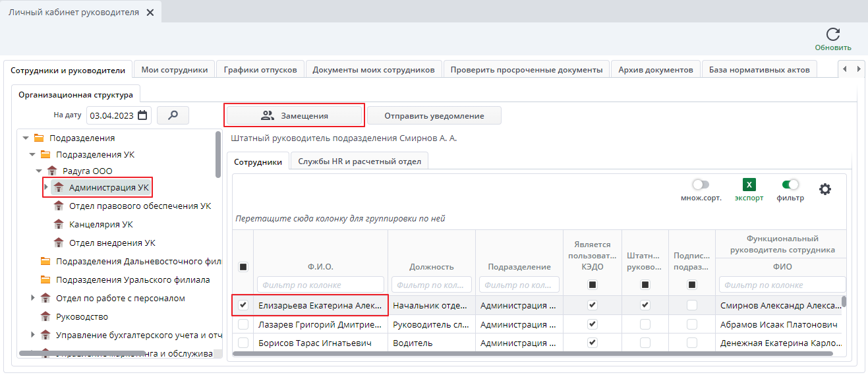Select the Организационная структура tab
This screenshot has width=868, height=377.
point(76,94)
